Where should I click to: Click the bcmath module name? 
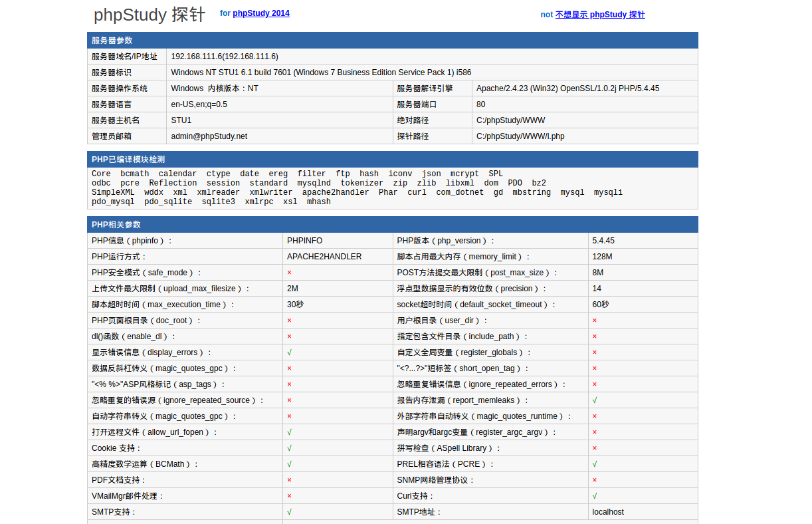[x=135, y=174]
